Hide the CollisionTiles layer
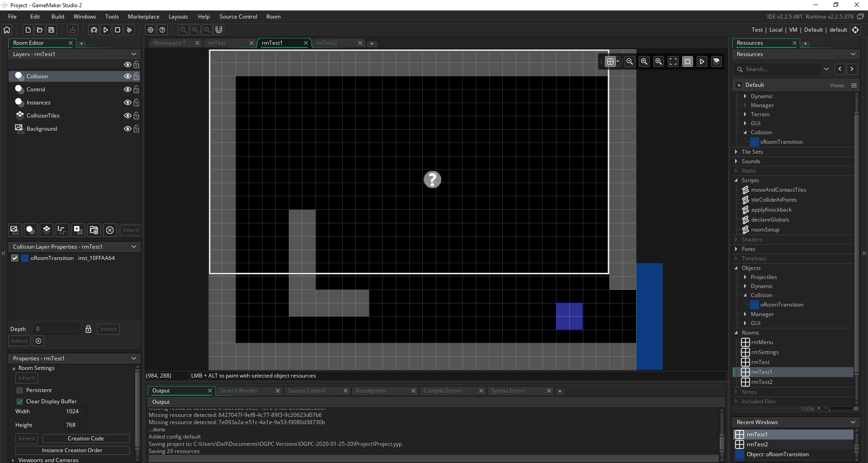The image size is (868, 463). click(x=127, y=116)
